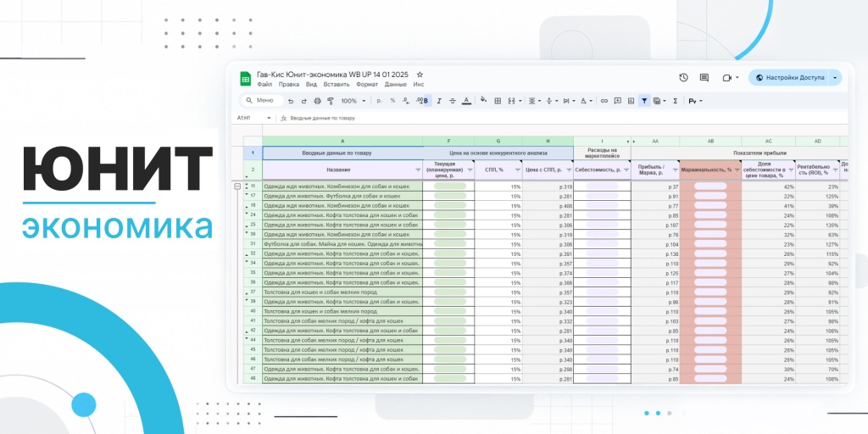Open the text color picker
The width and height of the screenshot is (868, 434).
(467, 101)
